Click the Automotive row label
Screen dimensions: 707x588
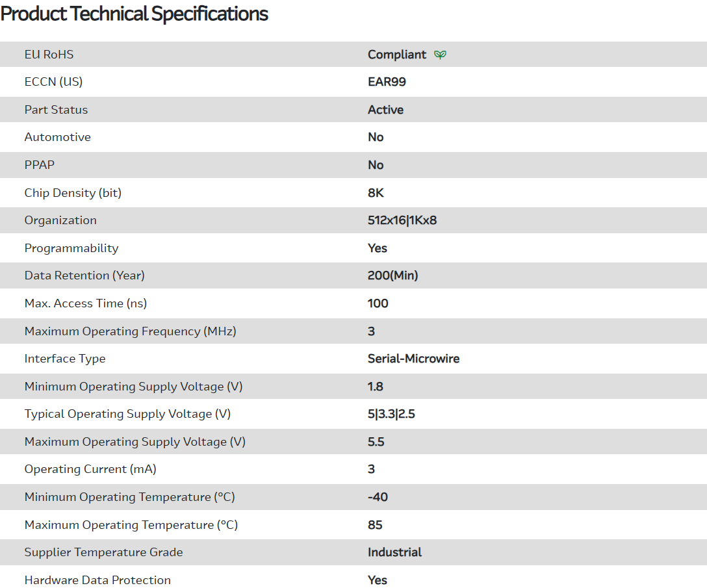pos(57,137)
